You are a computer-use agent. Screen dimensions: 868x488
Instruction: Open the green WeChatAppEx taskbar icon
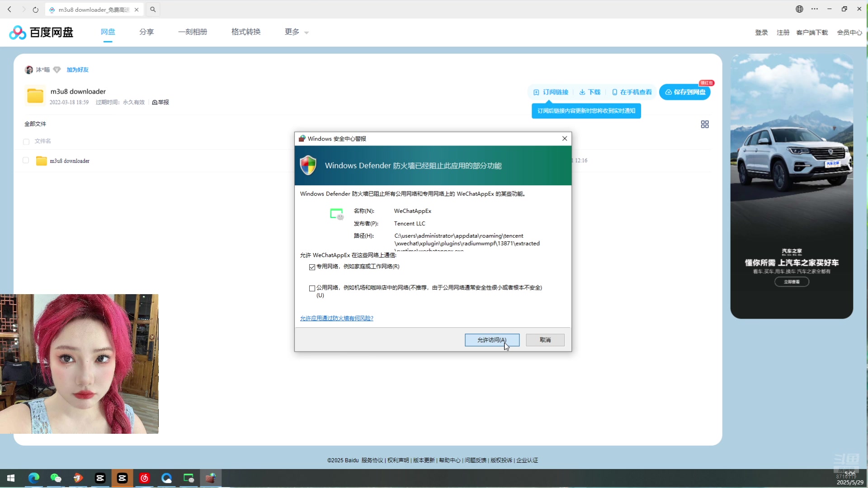(x=189, y=478)
